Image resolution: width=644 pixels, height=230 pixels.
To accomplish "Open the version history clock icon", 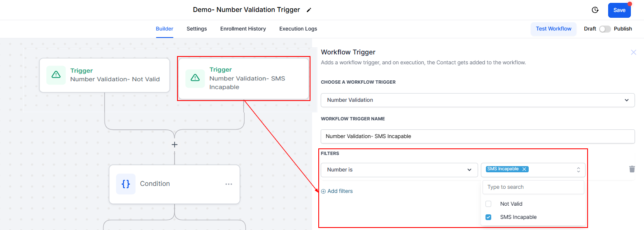I will tap(595, 10).
